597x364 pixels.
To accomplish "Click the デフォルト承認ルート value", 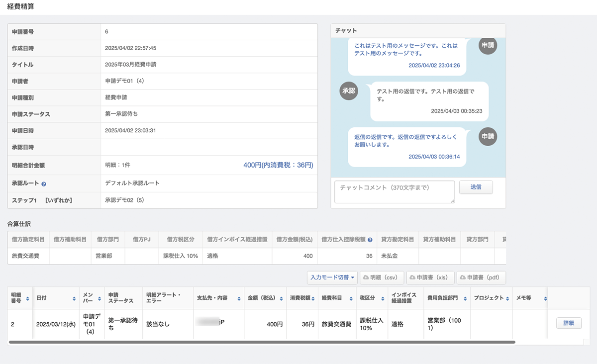I will [132, 183].
